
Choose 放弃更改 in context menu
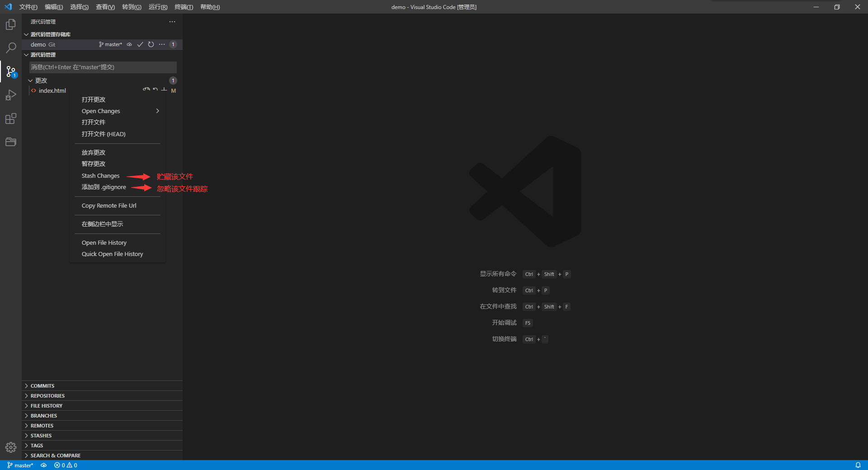click(118, 152)
